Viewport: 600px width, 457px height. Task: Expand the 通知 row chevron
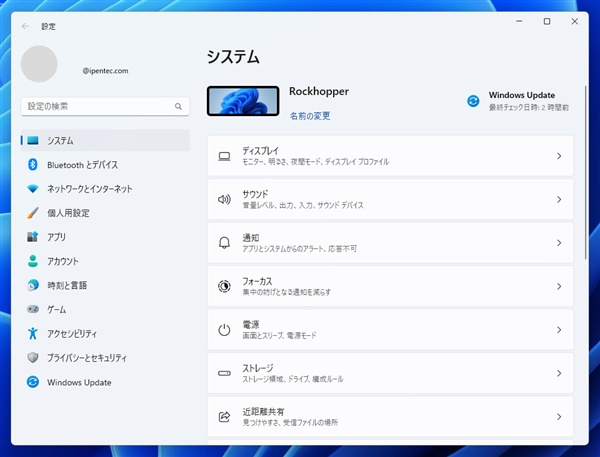coord(559,243)
